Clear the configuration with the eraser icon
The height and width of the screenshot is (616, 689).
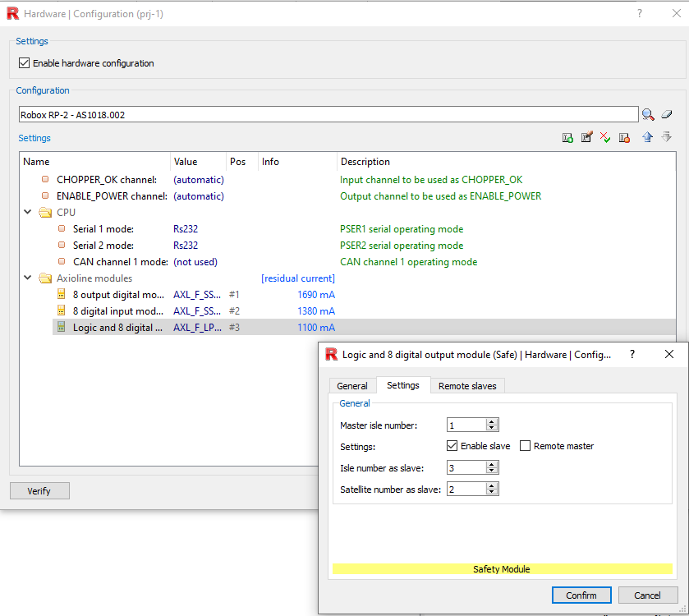pos(667,114)
